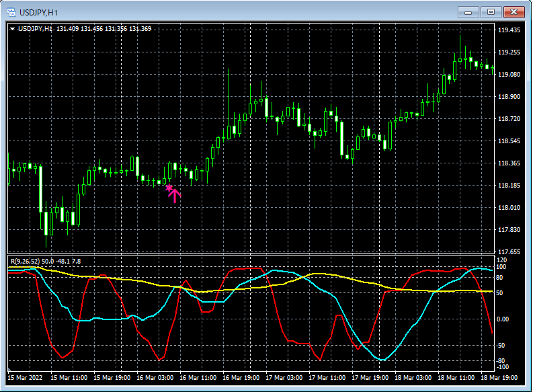
Task: Click the pink up arrow signal
Action: (x=175, y=196)
